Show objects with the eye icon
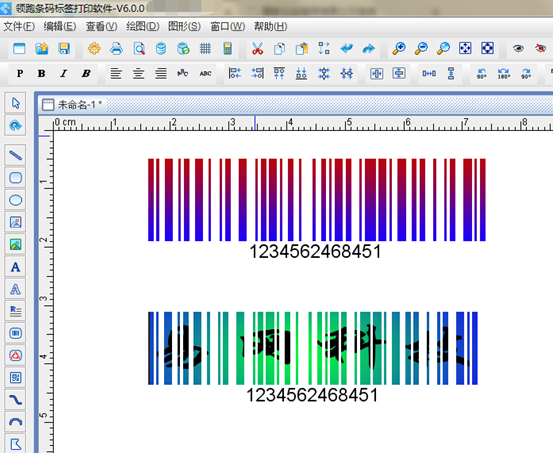Screen dimensions: 555x455 (x=518, y=48)
